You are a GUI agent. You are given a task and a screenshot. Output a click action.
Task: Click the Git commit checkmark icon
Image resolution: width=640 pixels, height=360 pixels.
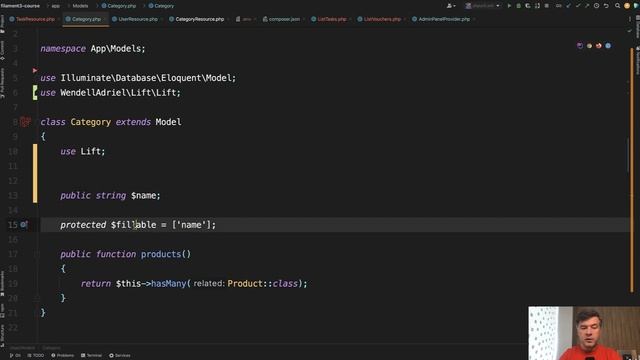(578, 6)
